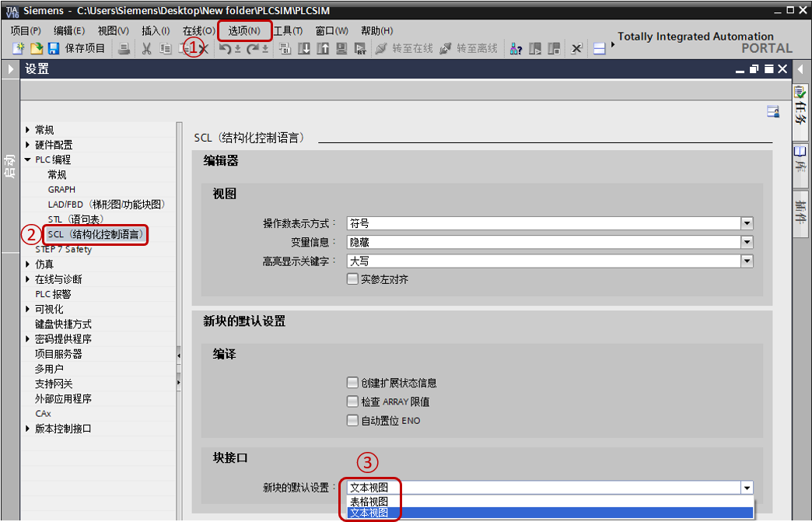This screenshot has width=812, height=522.
Task: Collapse the PLC 编程 tree node
Action: pos(27,159)
